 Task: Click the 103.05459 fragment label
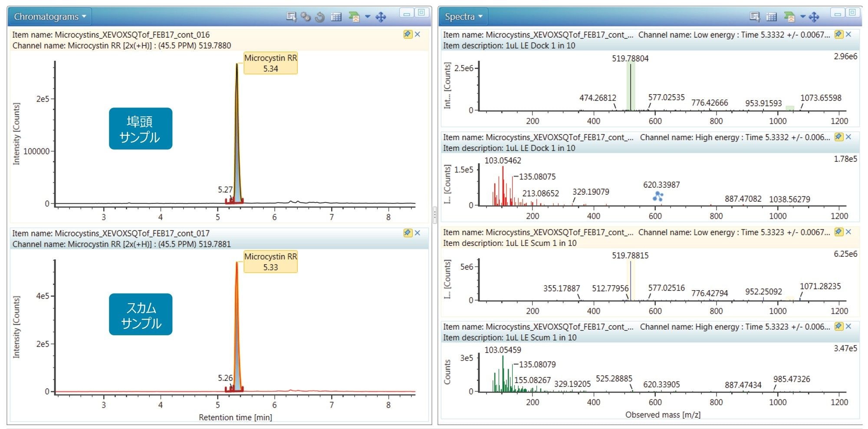click(x=503, y=350)
